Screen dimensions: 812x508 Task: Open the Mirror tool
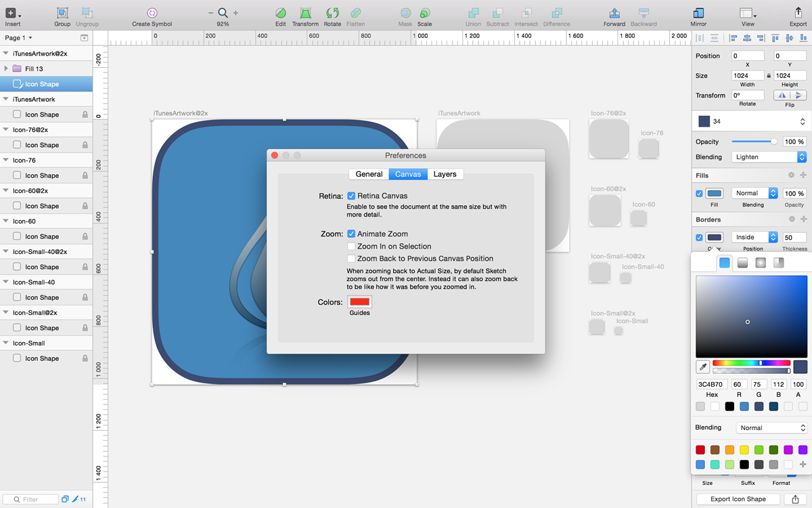pyautogui.click(x=698, y=14)
